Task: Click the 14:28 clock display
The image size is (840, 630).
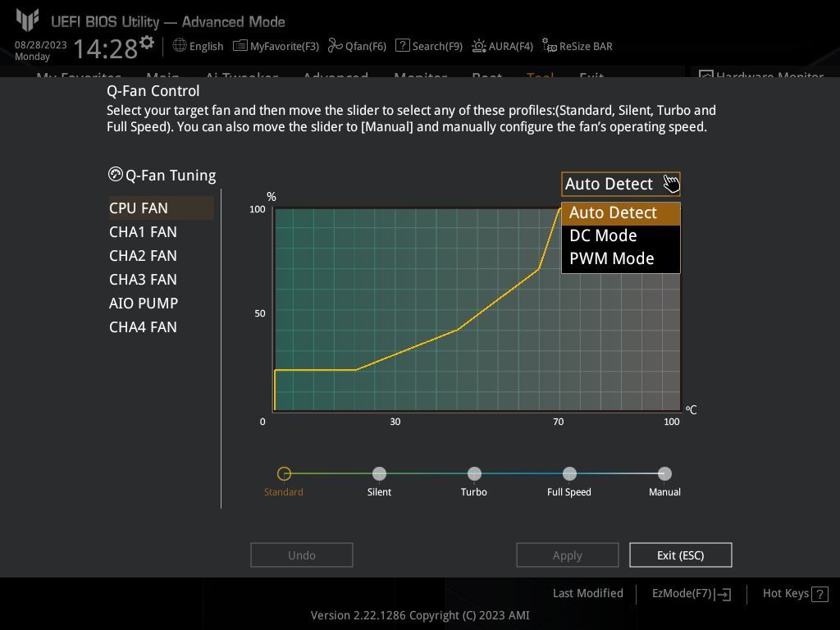Action: [105, 48]
